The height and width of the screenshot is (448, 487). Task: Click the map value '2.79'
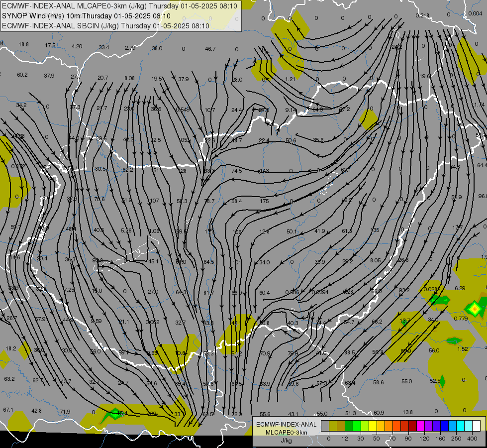tap(130, 48)
